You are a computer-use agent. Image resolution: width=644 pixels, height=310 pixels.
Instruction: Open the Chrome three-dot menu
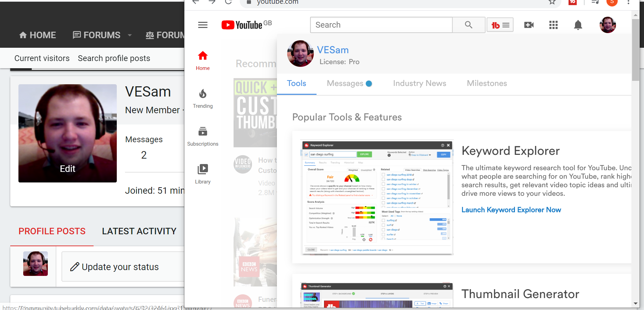628,2
